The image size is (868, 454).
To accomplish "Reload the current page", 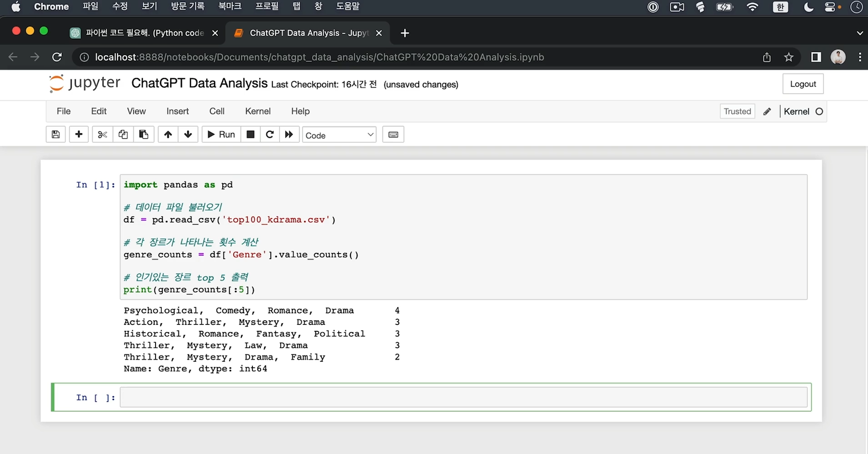I will click(x=57, y=57).
